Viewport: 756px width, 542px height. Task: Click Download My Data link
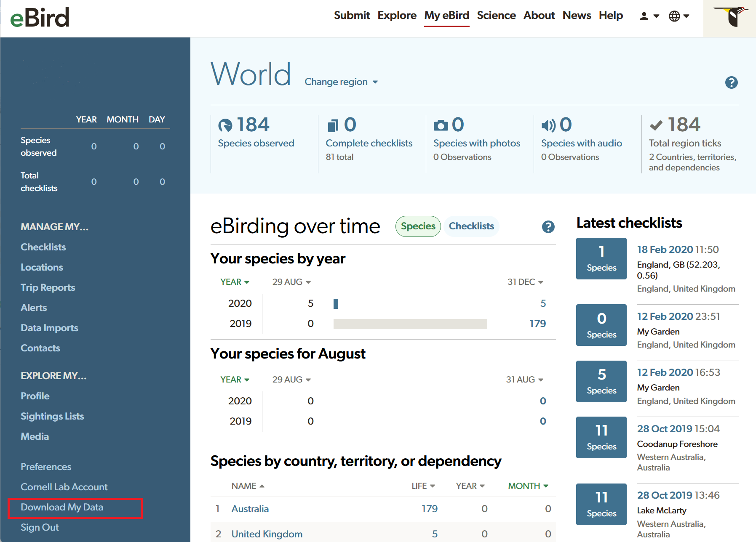pos(62,507)
